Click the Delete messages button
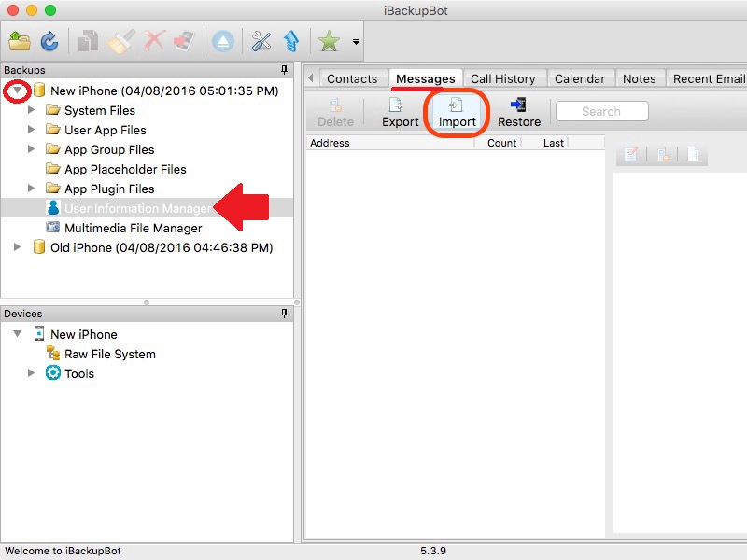This screenshot has height=560, width=747. pos(335,112)
